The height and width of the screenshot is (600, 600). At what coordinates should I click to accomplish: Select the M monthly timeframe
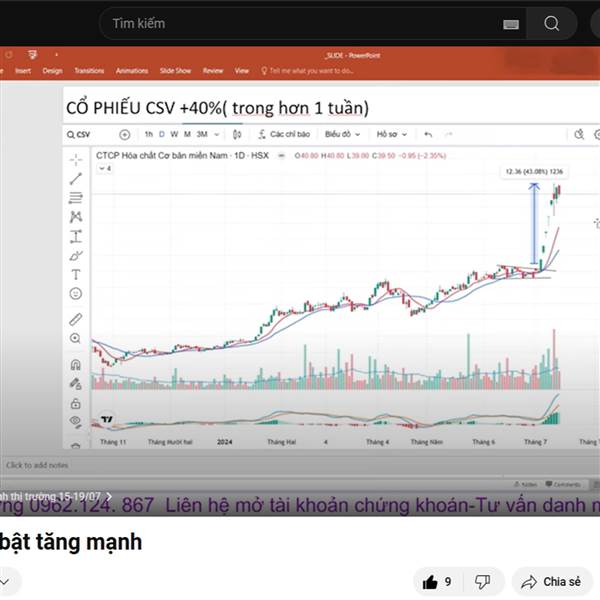(x=187, y=134)
